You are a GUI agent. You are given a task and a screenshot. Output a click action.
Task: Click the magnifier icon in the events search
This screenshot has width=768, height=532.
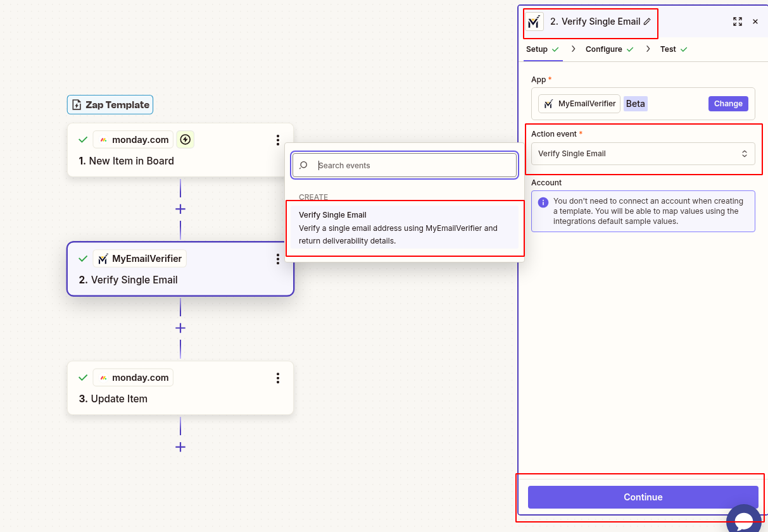(x=303, y=164)
